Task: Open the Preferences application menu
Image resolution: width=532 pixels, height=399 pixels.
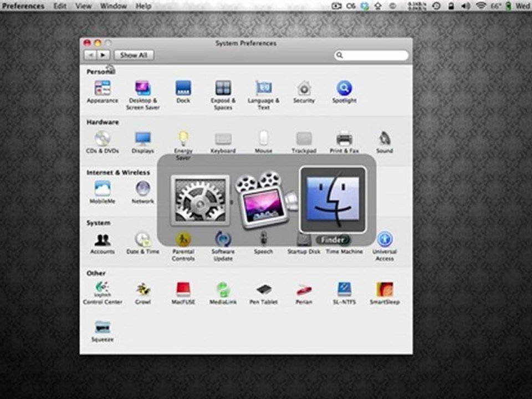Action: point(23,6)
